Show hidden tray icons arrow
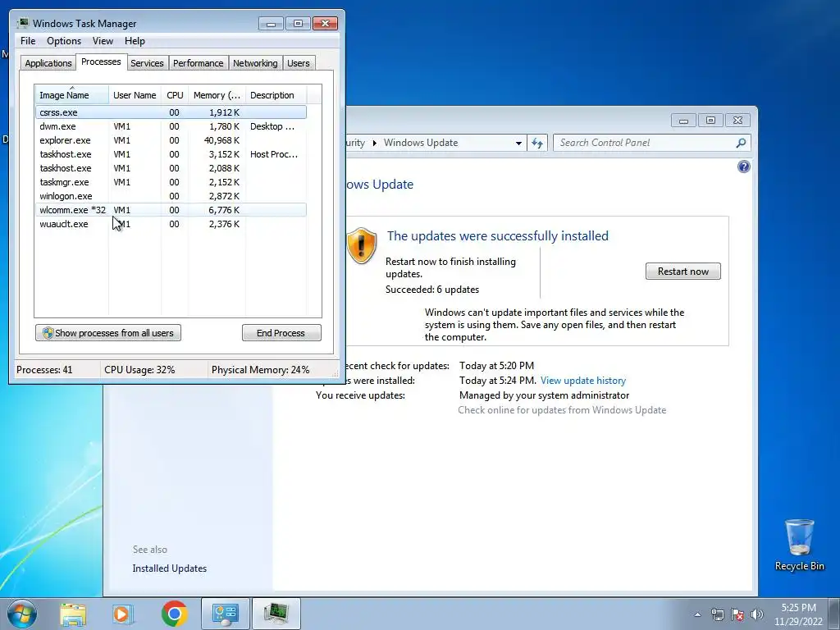Viewport: 840px width, 630px height. 697,614
